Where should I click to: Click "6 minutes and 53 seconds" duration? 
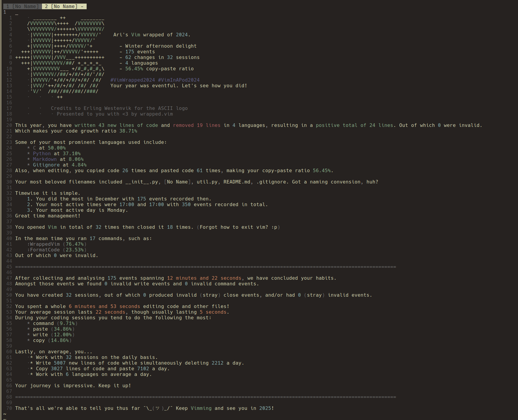[x=104, y=306]
